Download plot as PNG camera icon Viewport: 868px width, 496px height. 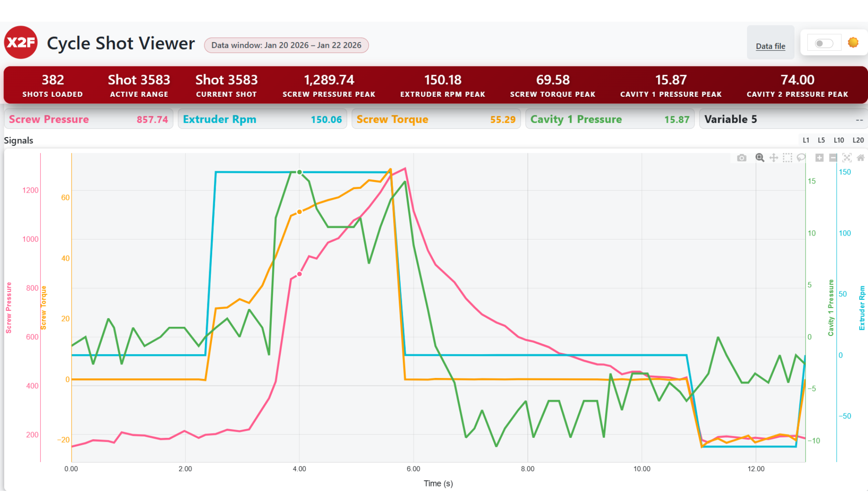coord(742,158)
